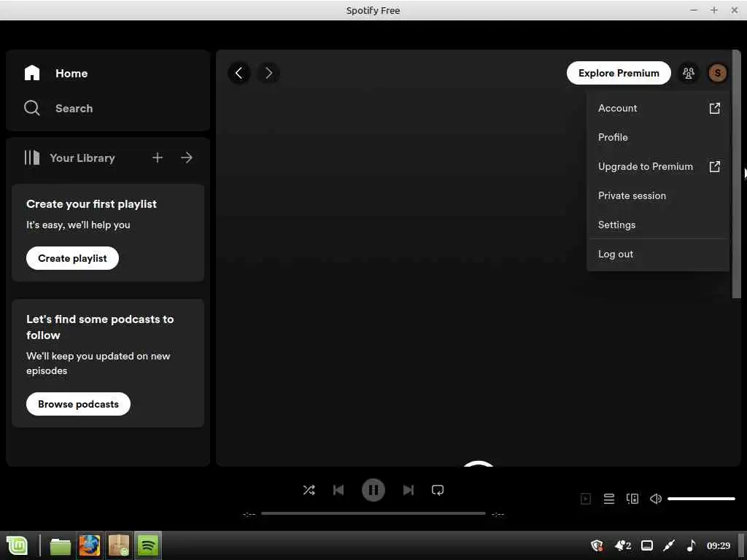This screenshot has width=747, height=560.
Task: Toggle shuffle playback
Action: tap(309, 490)
